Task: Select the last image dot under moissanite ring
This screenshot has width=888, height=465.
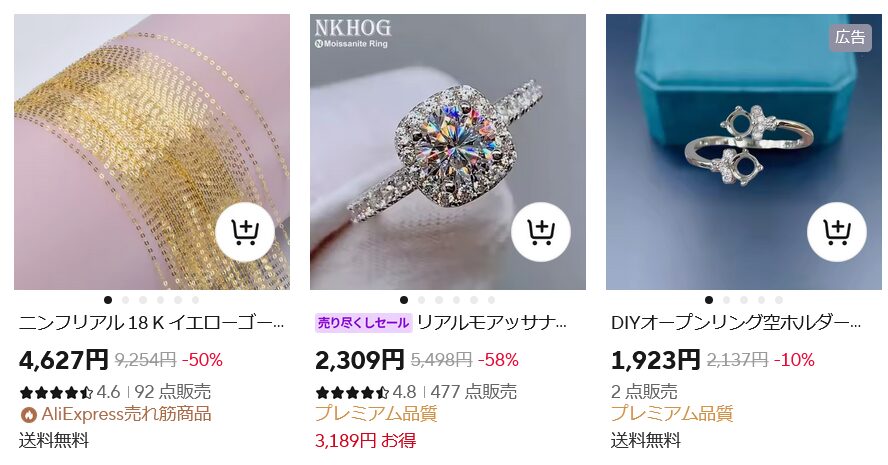Action: coord(491,300)
